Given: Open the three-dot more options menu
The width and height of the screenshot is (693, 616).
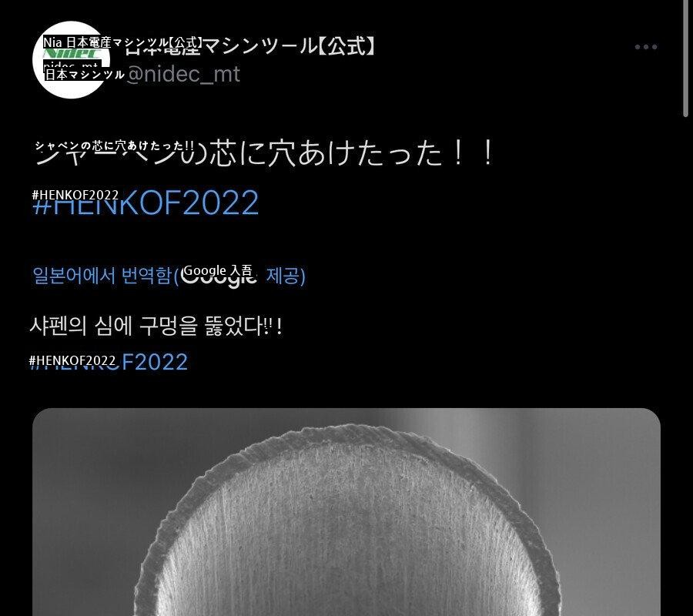Looking at the screenshot, I should [646, 47].
